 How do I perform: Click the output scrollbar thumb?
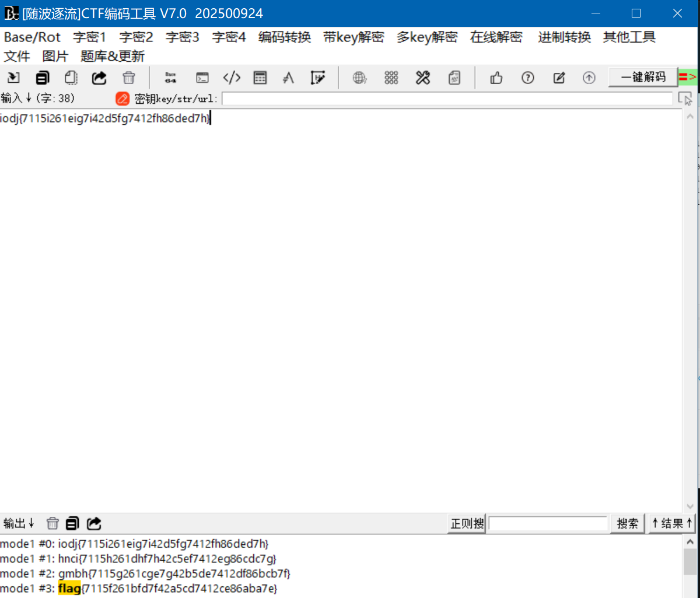coord(689,561)
